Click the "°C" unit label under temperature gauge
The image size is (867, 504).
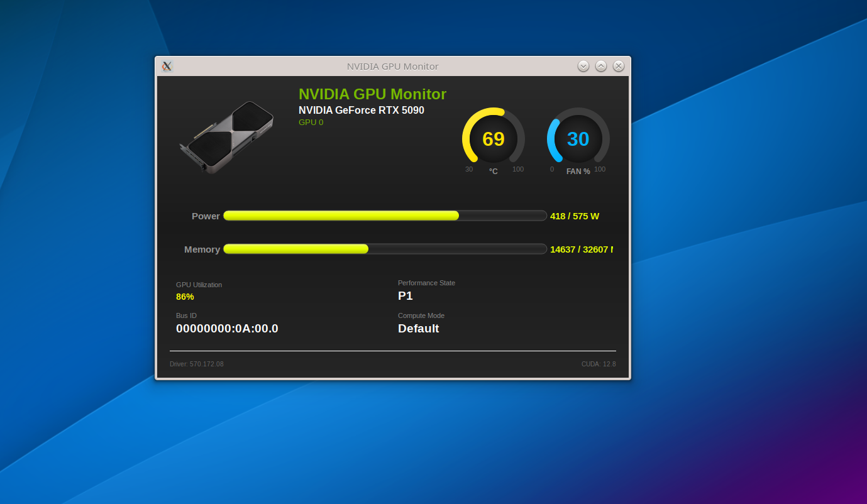coord(494,172)
